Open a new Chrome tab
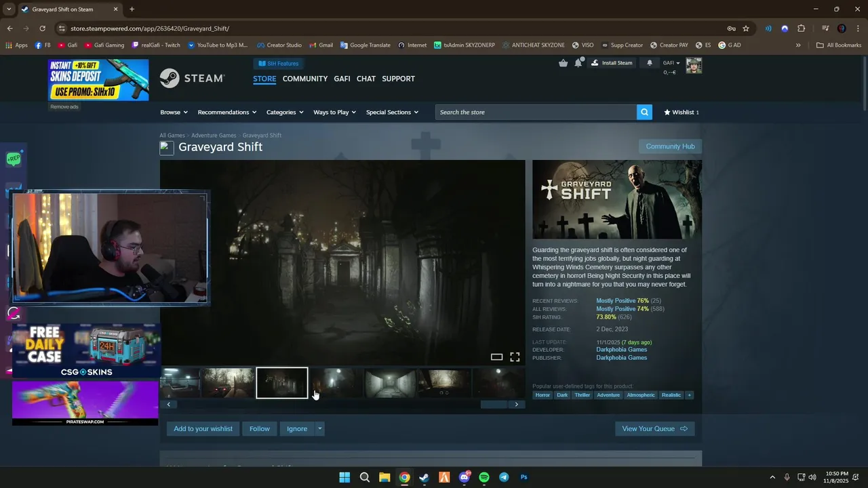The image size is (868, 488). click(132, 9)
